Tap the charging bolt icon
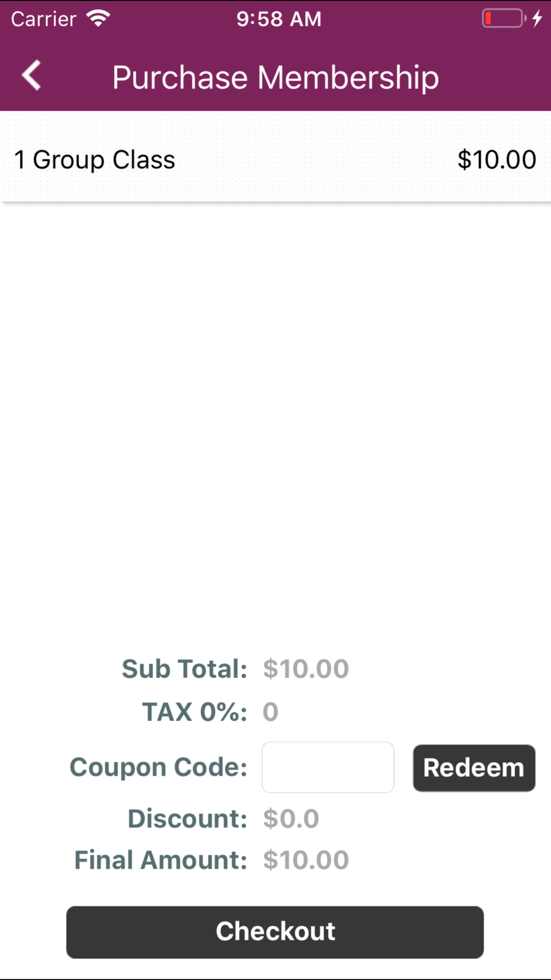Screen dimensions: 551x980 [537, 18]
